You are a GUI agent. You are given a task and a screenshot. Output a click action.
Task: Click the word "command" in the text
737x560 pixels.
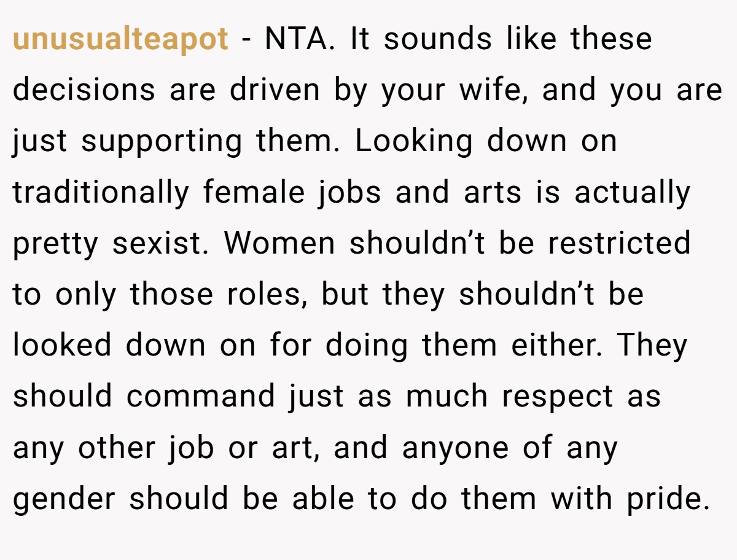[201, 396]
